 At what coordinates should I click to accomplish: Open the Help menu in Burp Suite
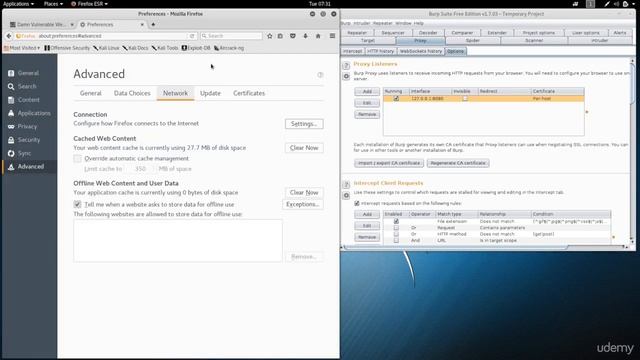[x=419, y=23]
